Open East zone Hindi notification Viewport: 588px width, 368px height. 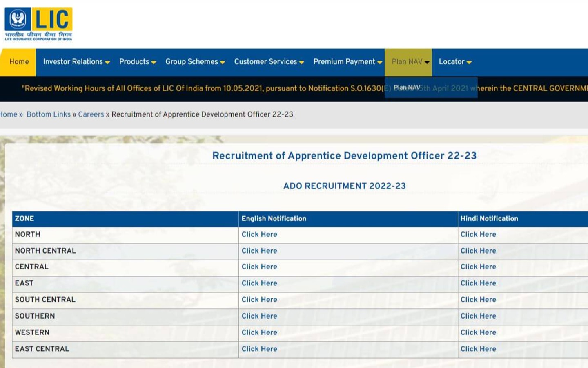[478, 283]
